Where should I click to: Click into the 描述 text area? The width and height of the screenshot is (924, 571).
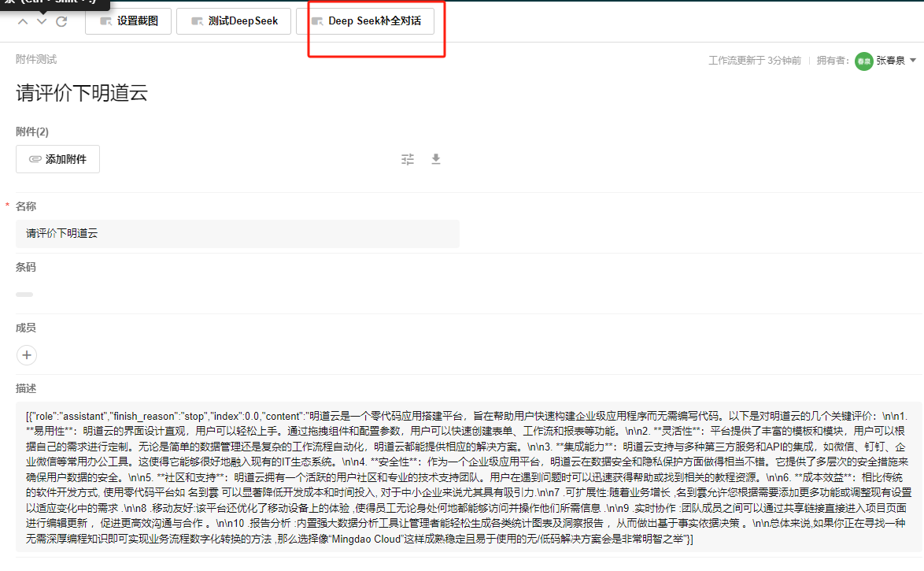[469, 477]
